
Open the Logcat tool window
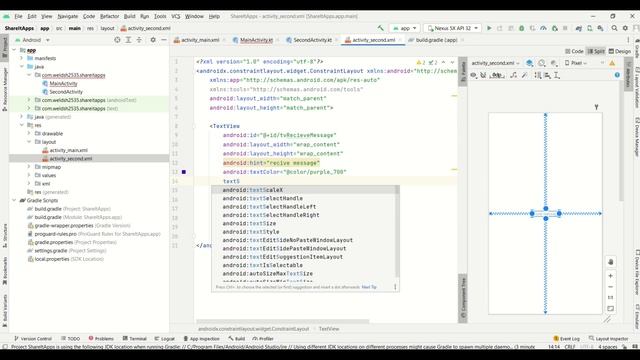(165, 339)
